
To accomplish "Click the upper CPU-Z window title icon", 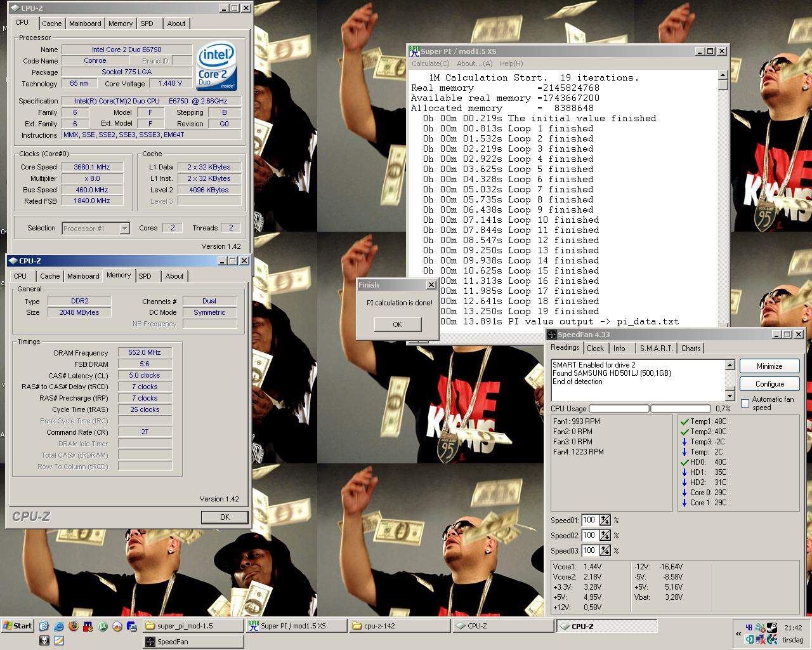I will tap(14, 8).
